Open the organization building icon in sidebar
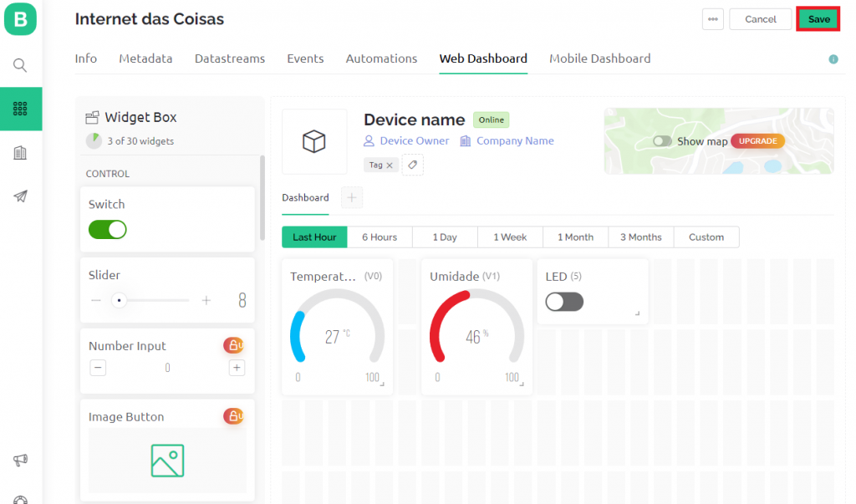 [x=20, y=153]
